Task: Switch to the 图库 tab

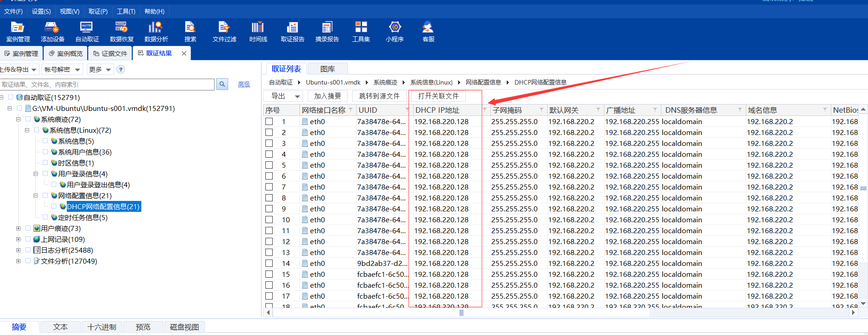Action: click(328, 69)
